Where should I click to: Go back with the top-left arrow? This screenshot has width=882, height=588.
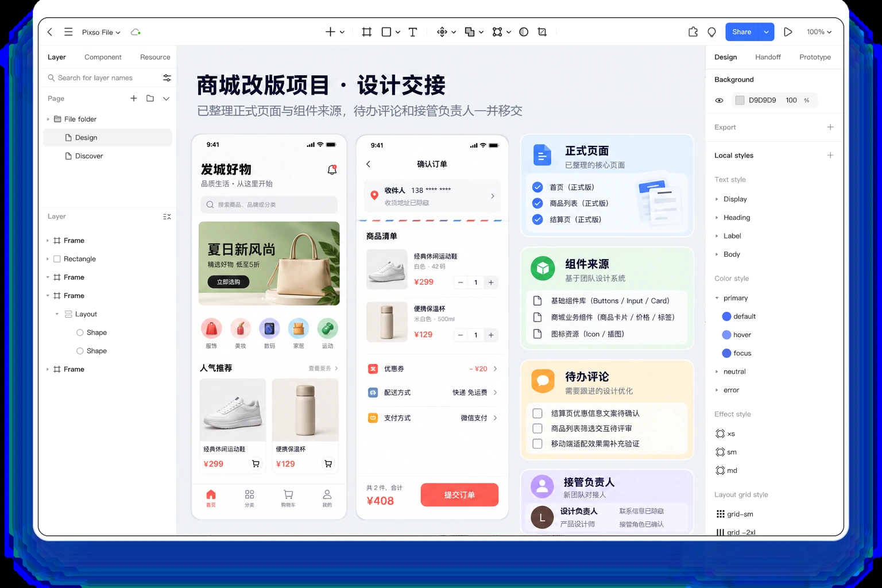(x=50, y=32)
